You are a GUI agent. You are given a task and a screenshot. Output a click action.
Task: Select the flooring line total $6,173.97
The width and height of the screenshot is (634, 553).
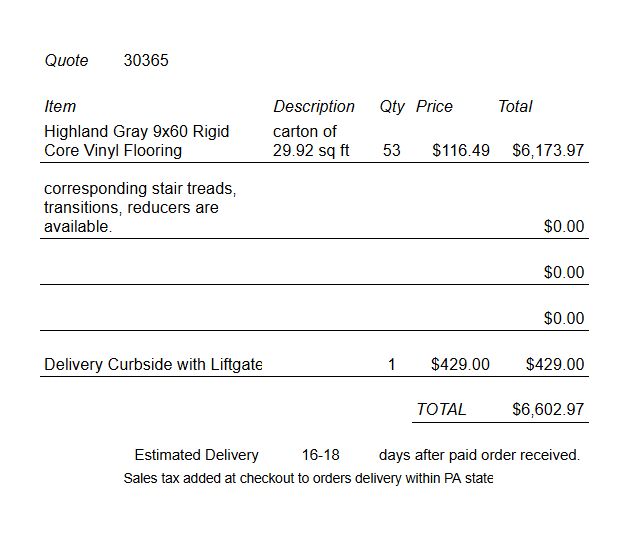click(x=548, y=151)
